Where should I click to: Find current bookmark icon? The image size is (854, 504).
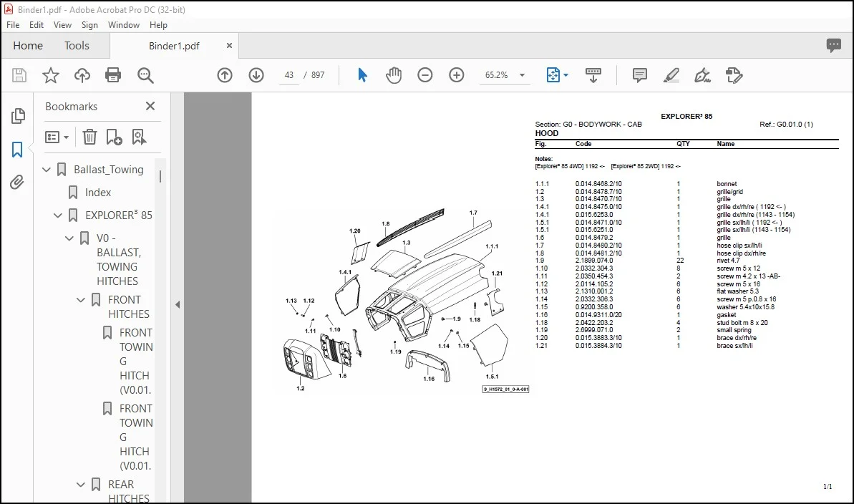pos(140,137)
